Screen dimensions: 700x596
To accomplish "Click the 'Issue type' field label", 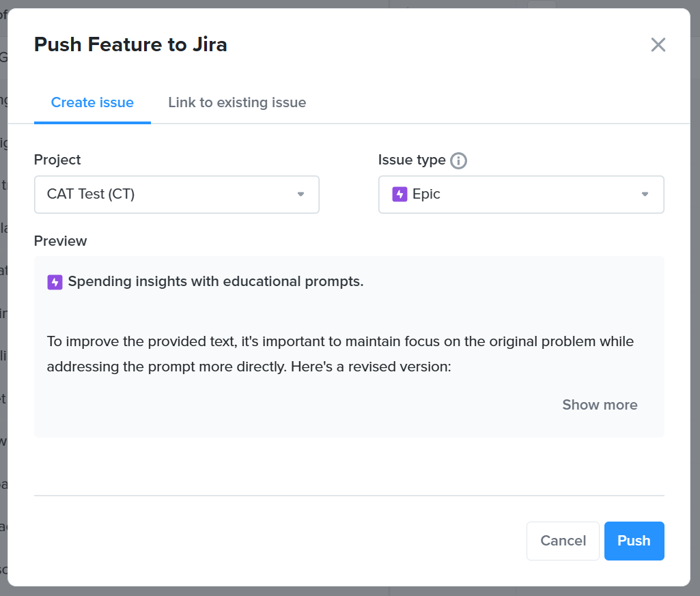I will [x=412, y=160].
